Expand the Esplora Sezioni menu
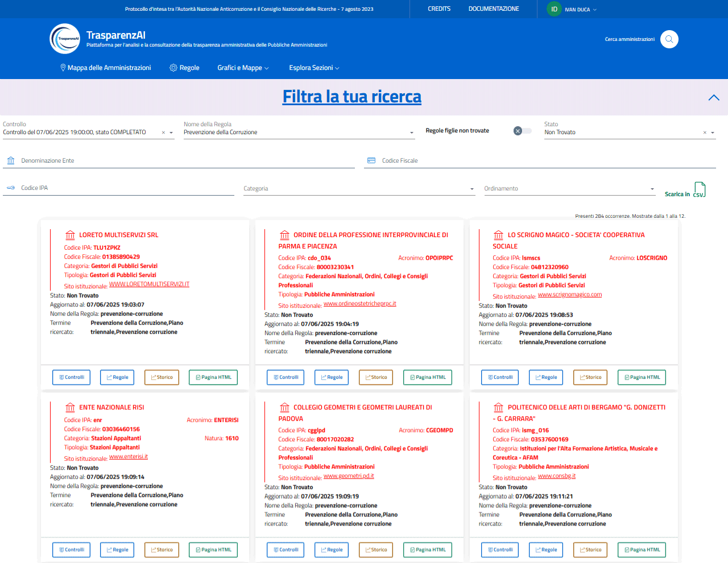This screenshot has height=563, width=728. click(x=314, y=68)
